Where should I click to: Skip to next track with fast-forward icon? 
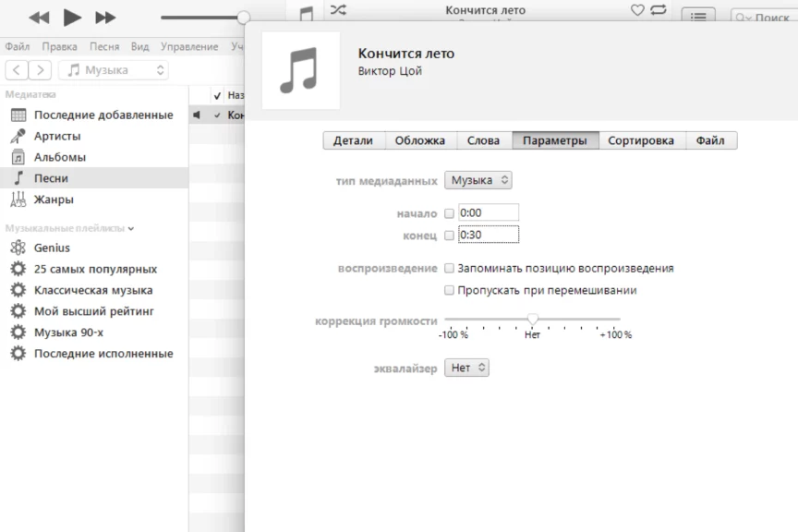click(106, 18)
